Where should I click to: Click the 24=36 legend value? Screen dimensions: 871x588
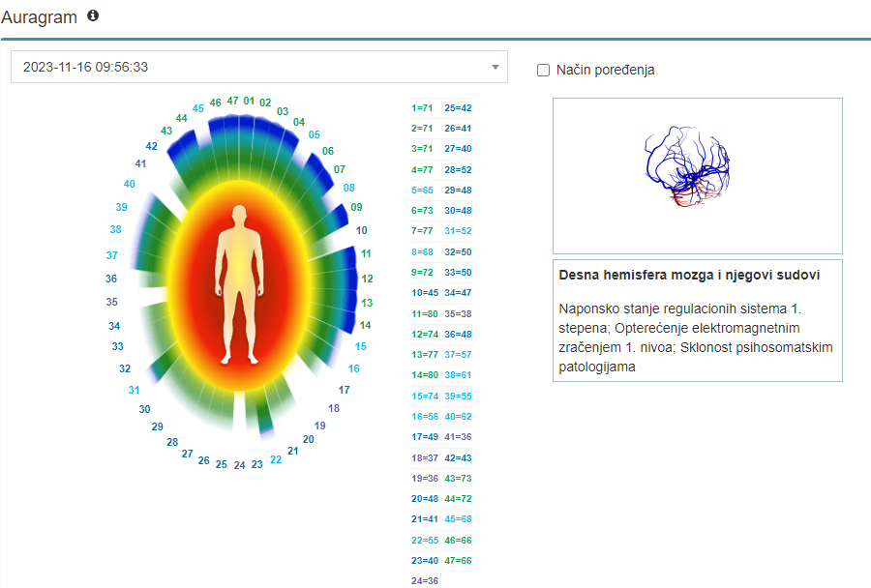coord(421,581)
